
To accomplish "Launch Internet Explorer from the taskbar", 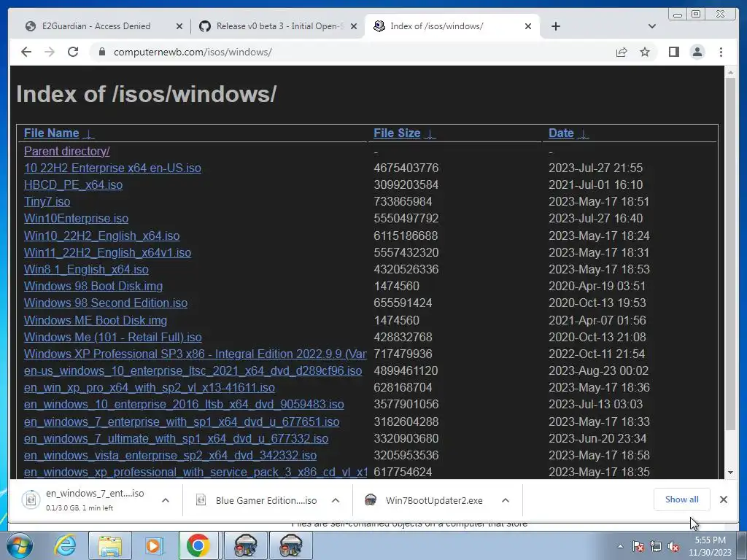I will coord(65,545).
